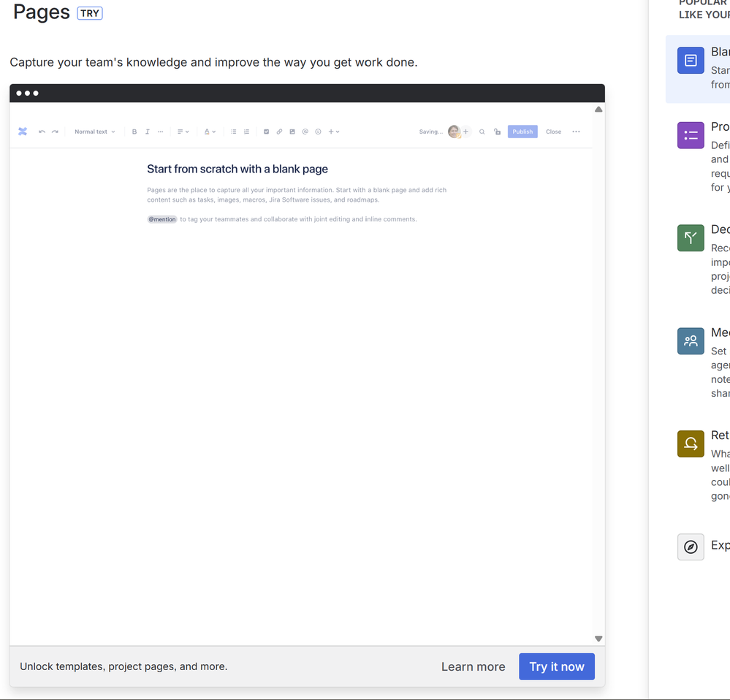Image resolution: width=730 pixels, height=700 pixels.
Task: Select the Meeting notes template icon
Action: (690, 341)
